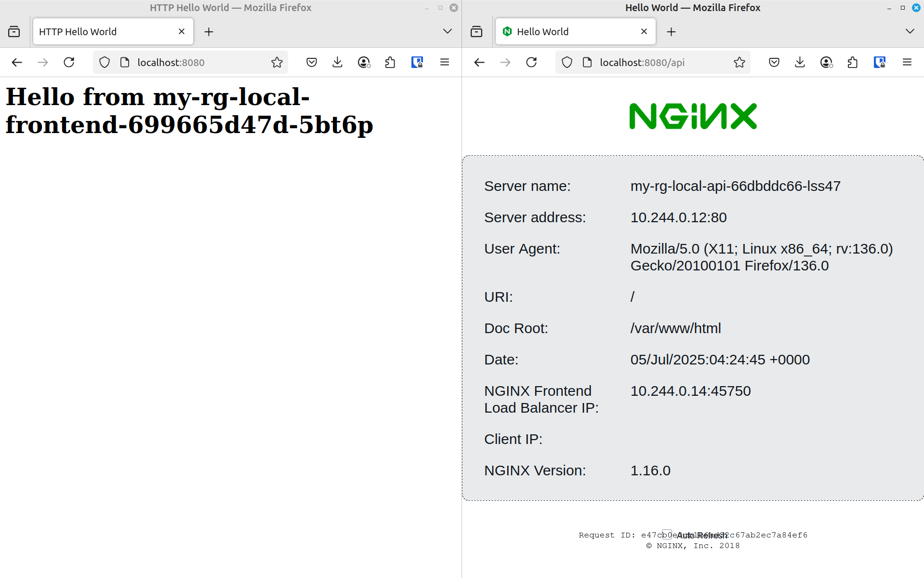Click blue extension icon in right window toolbar
The image size is (924, 578).
[880, 62]
